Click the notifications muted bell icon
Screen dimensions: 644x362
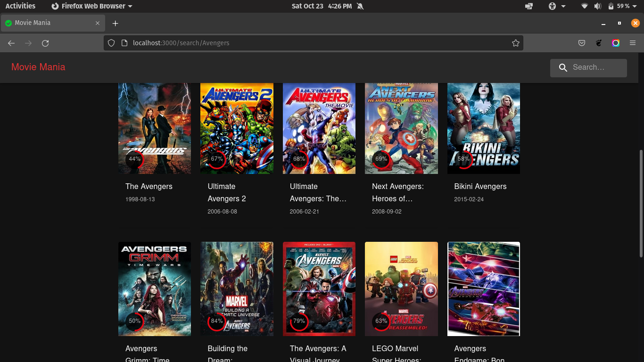[361, 6]
